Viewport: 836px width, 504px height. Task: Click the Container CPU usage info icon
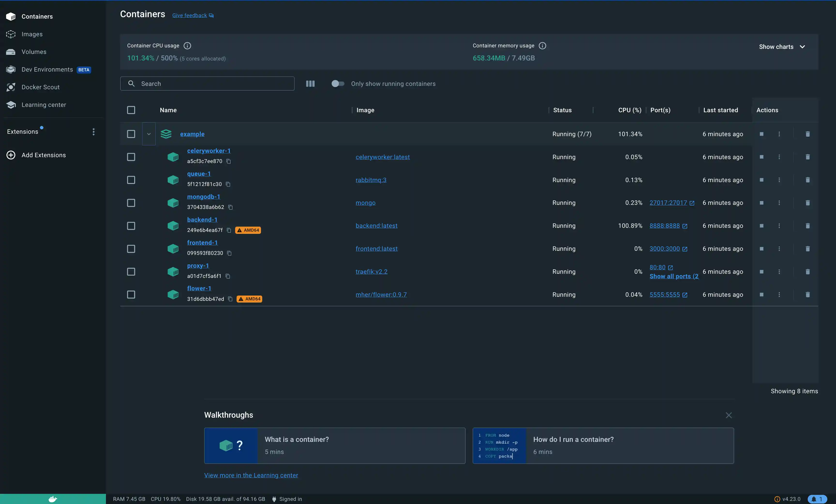click(187, 46)
